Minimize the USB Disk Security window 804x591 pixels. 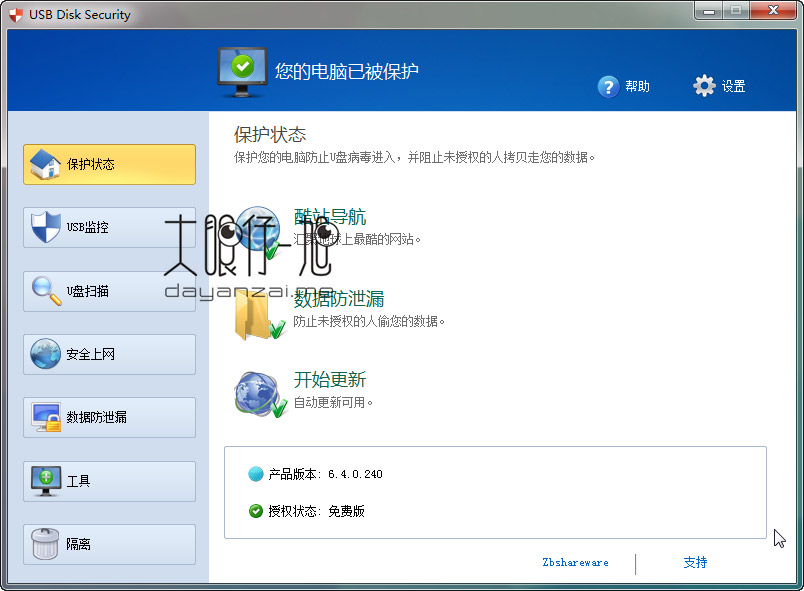[x=709, y=11]
